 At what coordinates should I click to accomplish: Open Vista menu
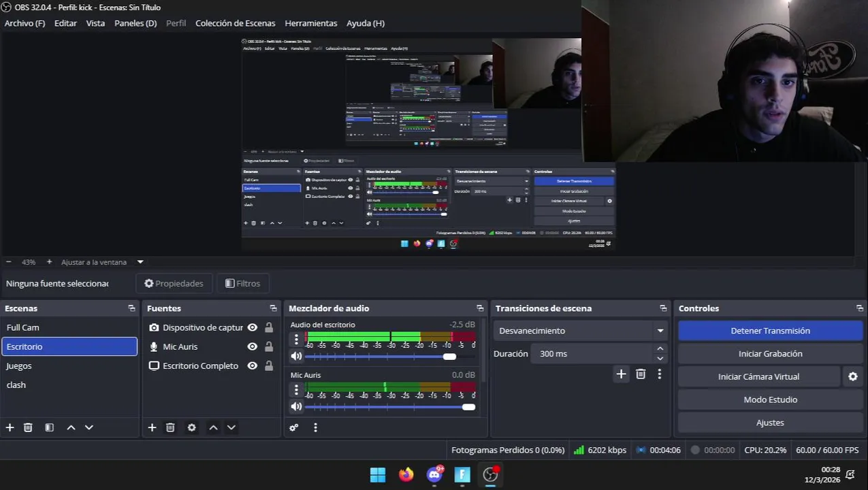coord(95,23)
